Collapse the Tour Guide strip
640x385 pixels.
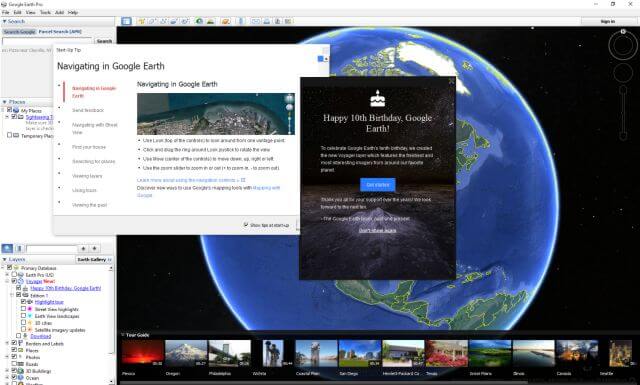pos(122,335)
